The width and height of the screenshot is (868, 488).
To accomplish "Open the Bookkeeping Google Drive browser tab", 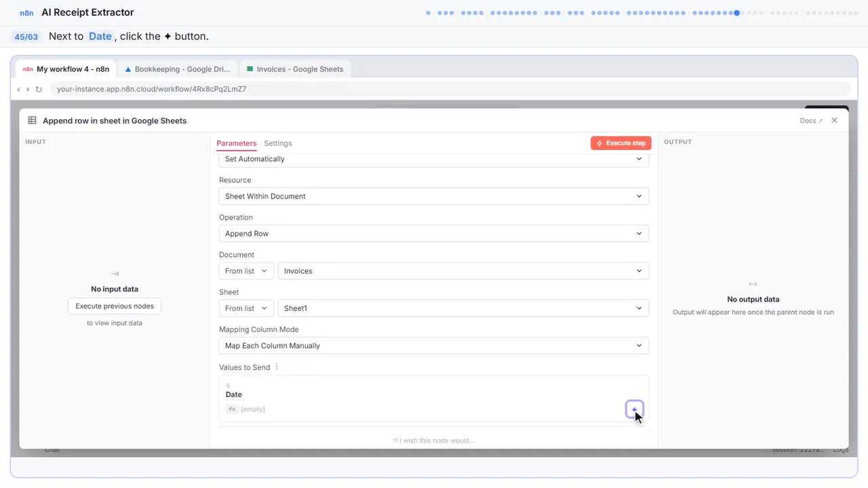I will pyautogui.click(x=178, y=69).
